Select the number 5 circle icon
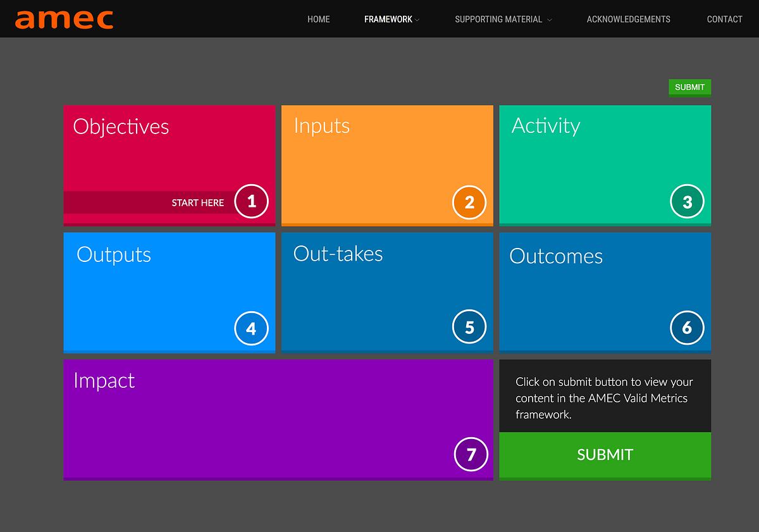 469,327
